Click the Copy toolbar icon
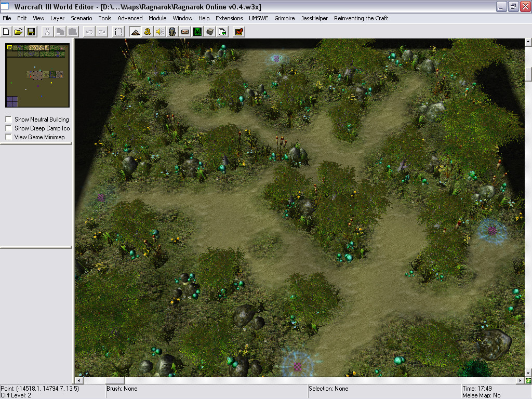The height and width of the screenshot is (399, 532). point(60,32)
